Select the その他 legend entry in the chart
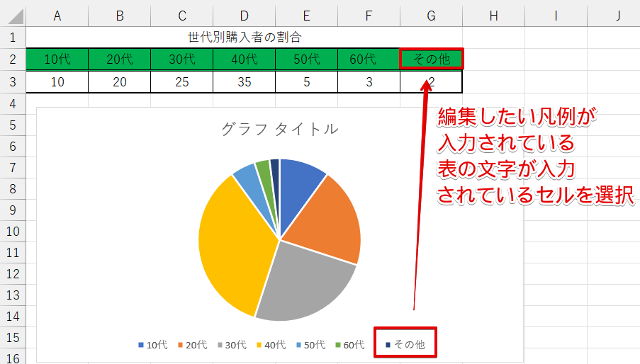This screenshot has width=640, height=364. (x=405, y=345)
